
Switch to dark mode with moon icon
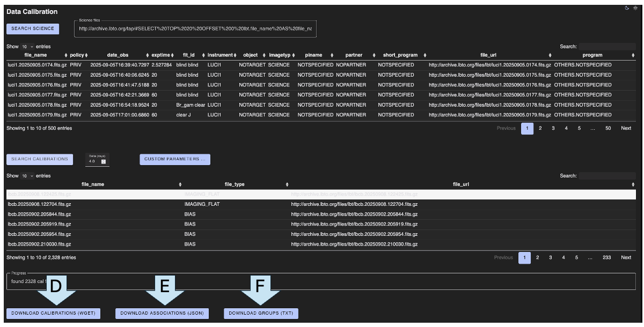[x=627, y=8]
